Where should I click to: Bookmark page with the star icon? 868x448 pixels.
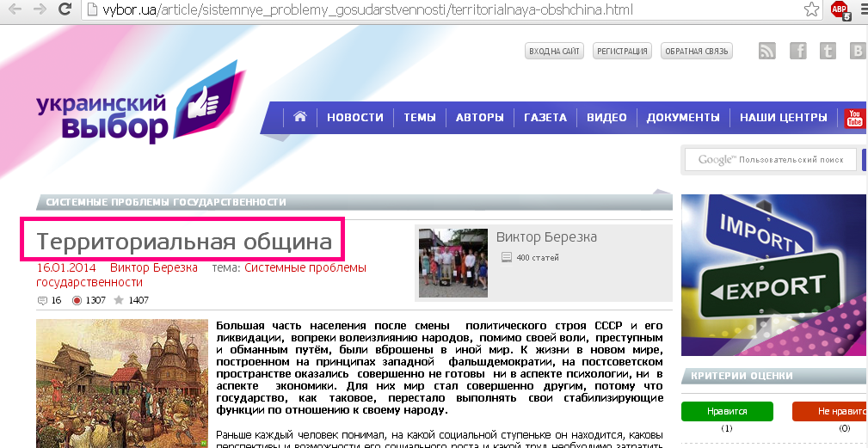pyautogui.click(x=811, y=10)
